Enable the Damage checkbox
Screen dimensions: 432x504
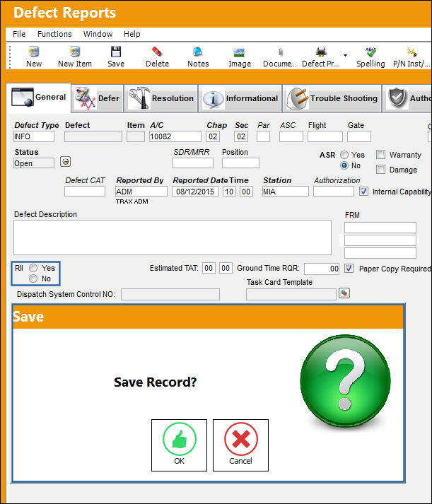pos(380,170)
